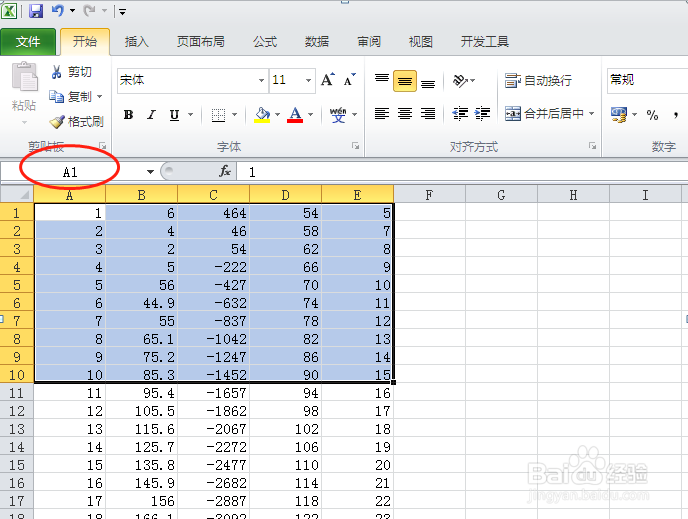Select row 12 header

click(17, 411)
